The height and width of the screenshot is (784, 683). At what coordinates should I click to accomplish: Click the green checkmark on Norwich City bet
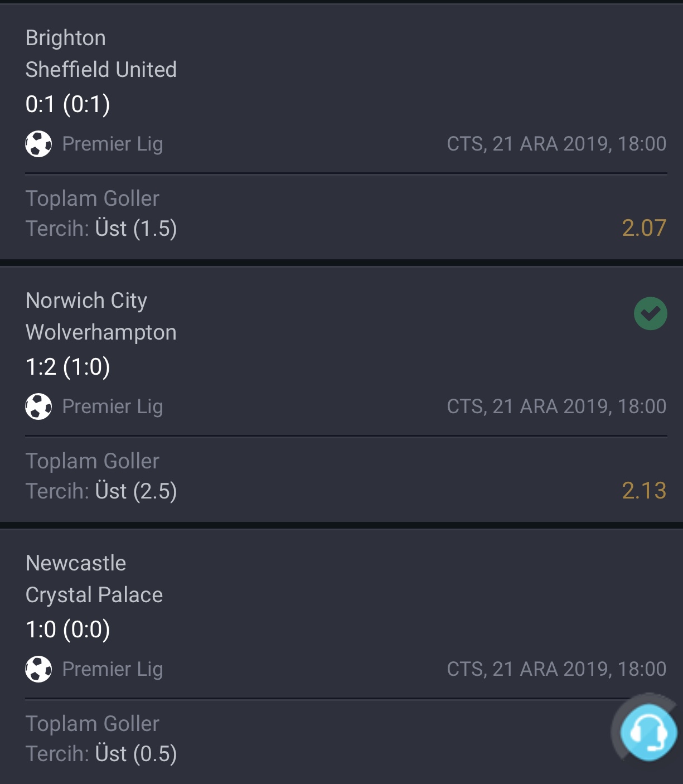point(650,313)
